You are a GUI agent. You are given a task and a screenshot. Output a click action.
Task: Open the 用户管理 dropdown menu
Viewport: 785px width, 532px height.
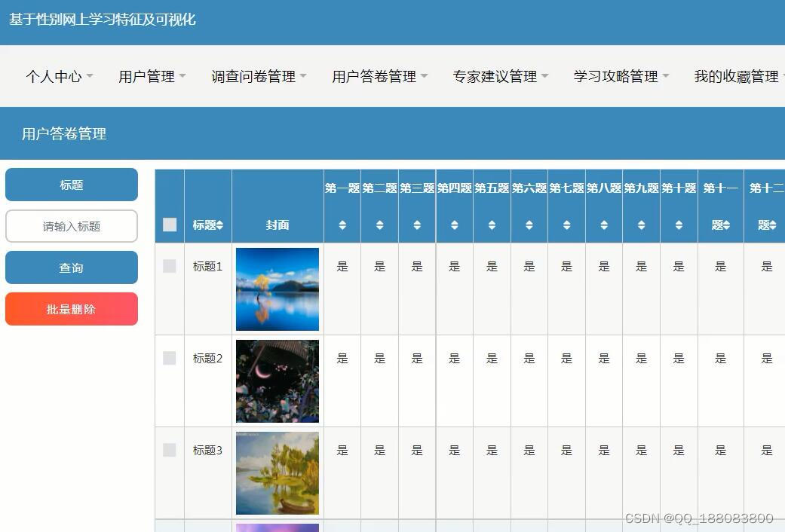click(x=152, y=76)
